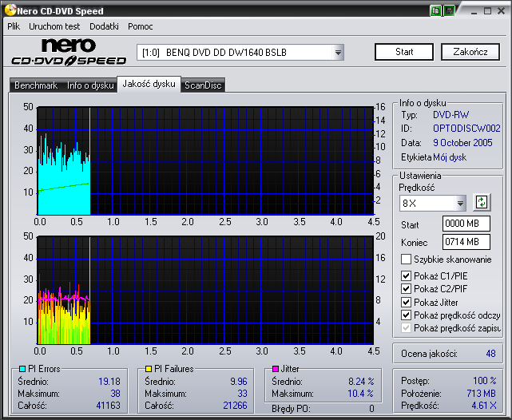
Task: Click inside the PI Errors cyan graph
Action: tap(205, 160)
